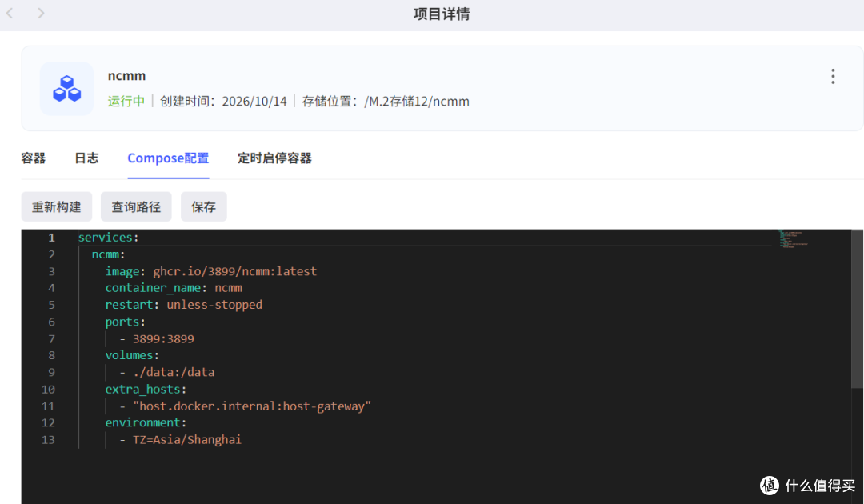The image size is (864, 504).
Task: Click the 重新构建 button
Action: point(56,206)
